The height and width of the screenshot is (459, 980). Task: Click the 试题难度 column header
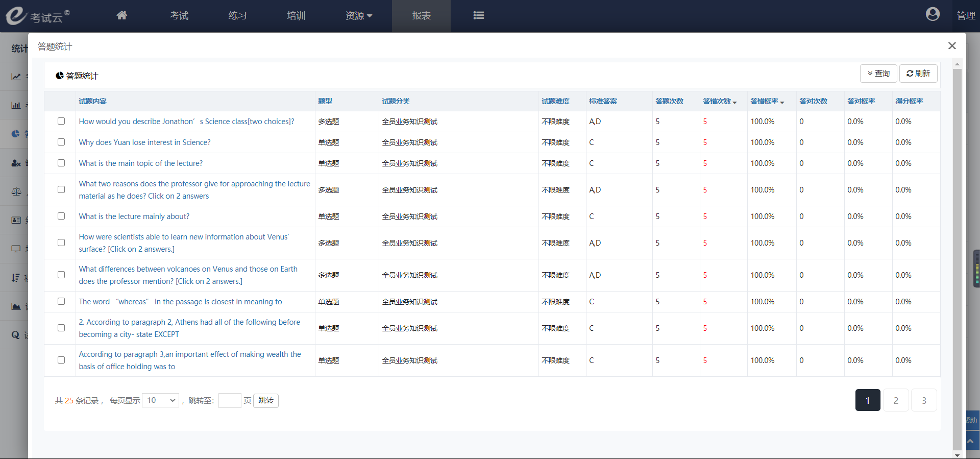point(555,101)
